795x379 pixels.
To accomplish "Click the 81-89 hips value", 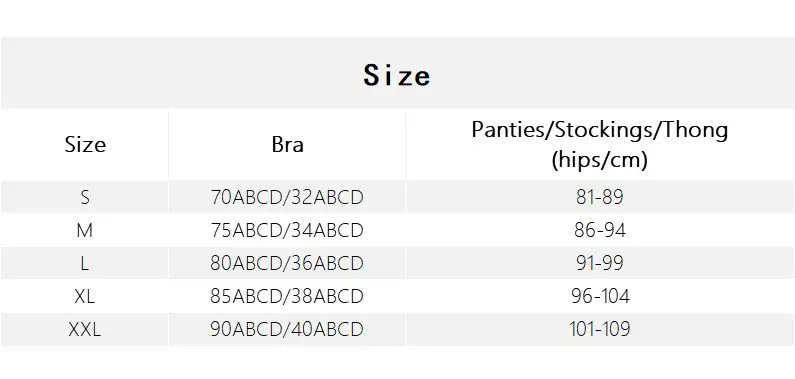I will click(600, 197).
